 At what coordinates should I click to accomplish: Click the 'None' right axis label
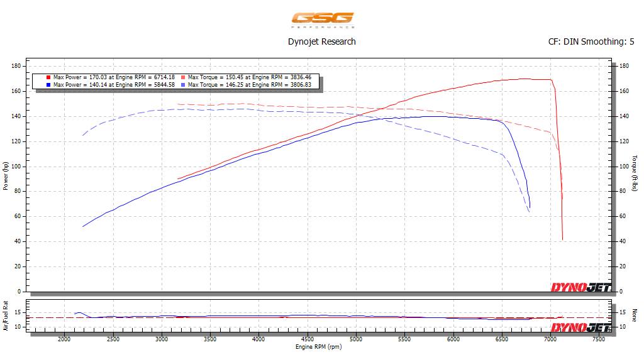(x=635, y=315)
